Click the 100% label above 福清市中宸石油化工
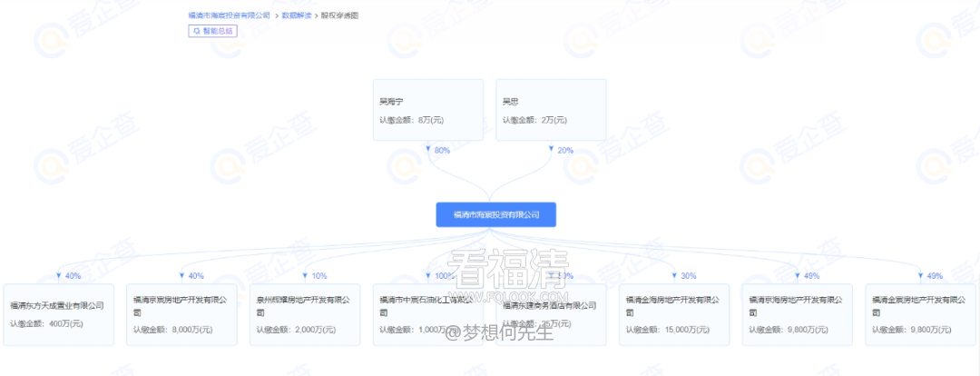 (445, 276)
